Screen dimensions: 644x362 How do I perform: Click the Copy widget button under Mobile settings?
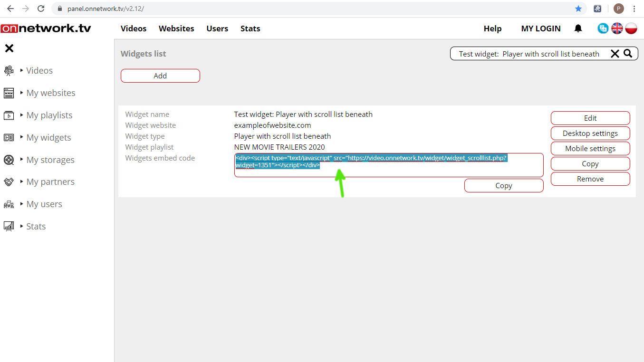[x=590, y=163]
